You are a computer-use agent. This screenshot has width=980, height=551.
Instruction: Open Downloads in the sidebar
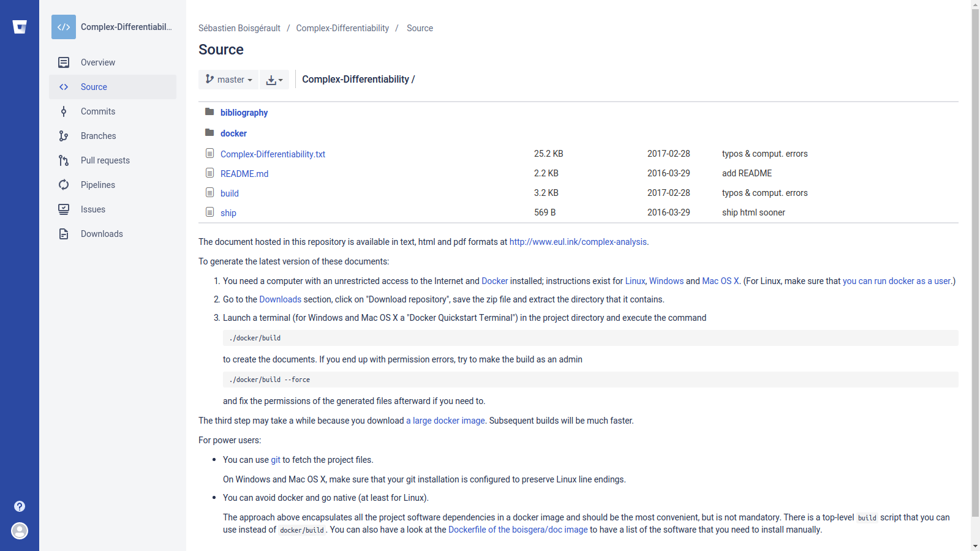pos(113,234)
